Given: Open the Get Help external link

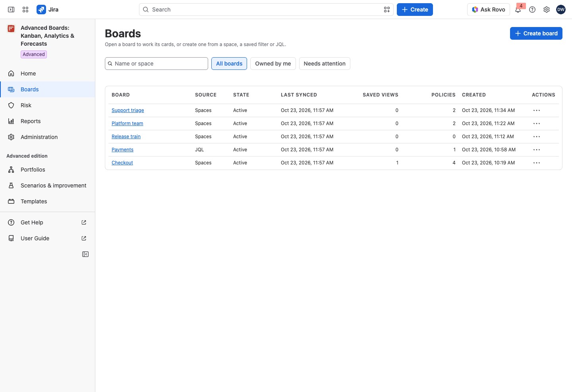Looking at the screenshot, I should tap(48, 222).
